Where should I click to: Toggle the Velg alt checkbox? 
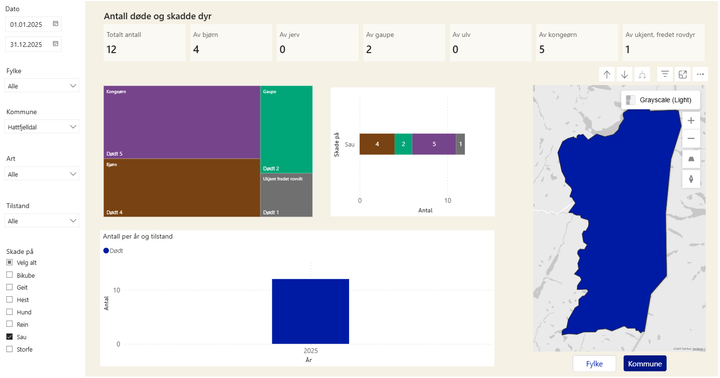(9, 262)
